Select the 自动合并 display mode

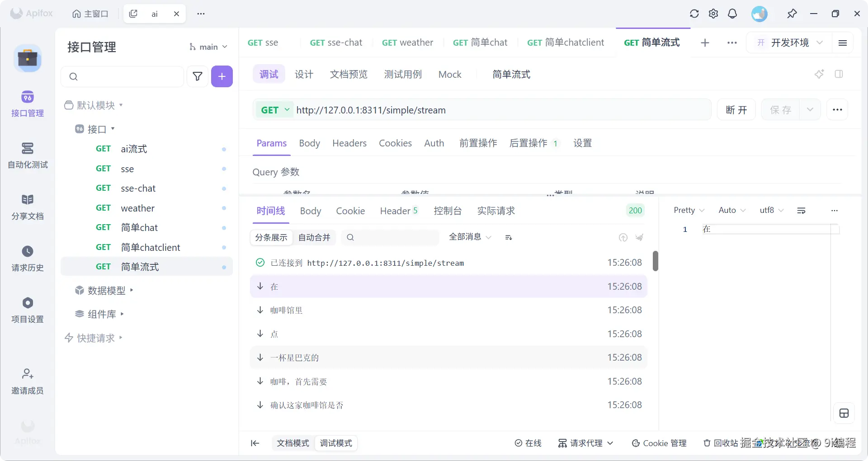(314, 237)
